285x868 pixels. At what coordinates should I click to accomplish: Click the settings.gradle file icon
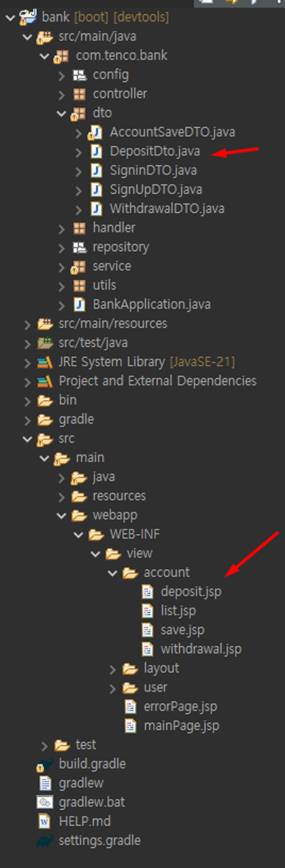tap(45, 841)
